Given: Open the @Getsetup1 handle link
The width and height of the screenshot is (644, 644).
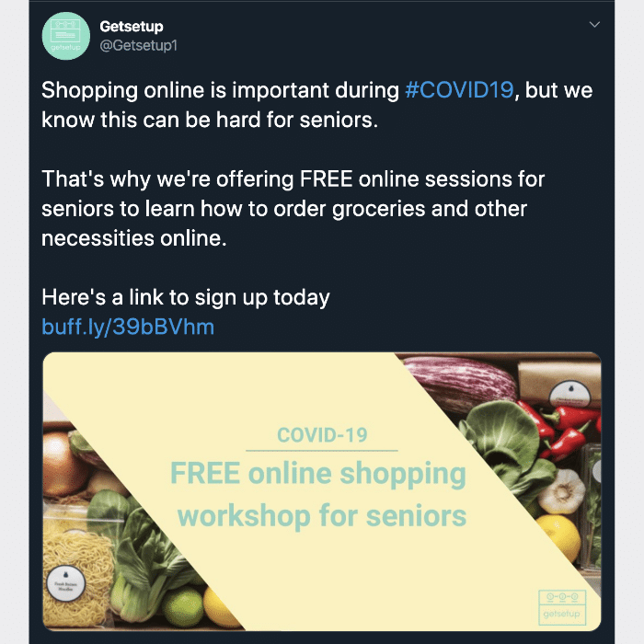Looking at the screenshot, I should tap(138, 45).
